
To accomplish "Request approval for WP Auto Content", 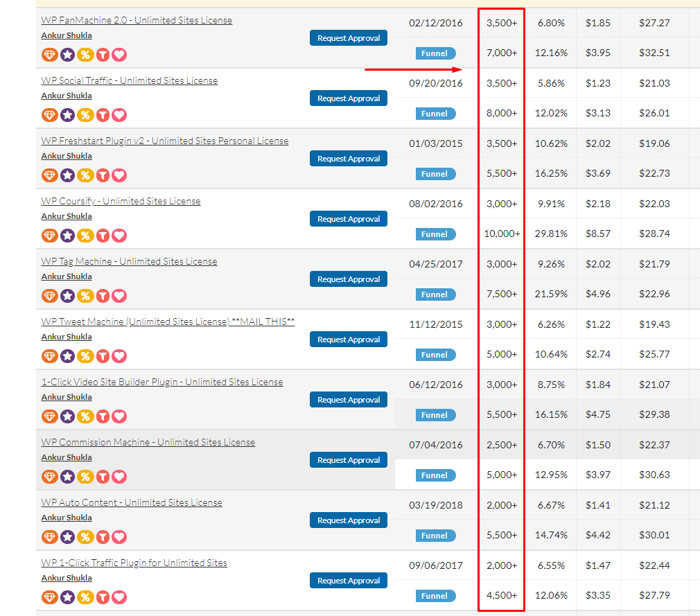I will click(349, 520).
